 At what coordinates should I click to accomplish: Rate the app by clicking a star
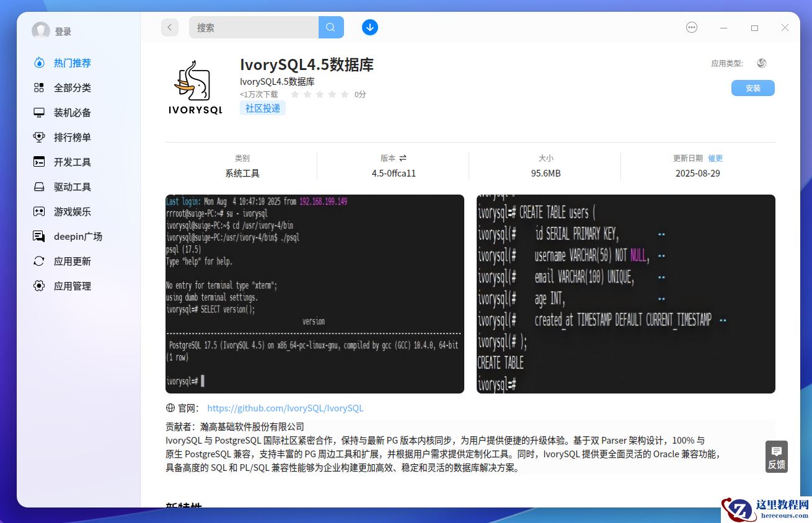(320, 95)
